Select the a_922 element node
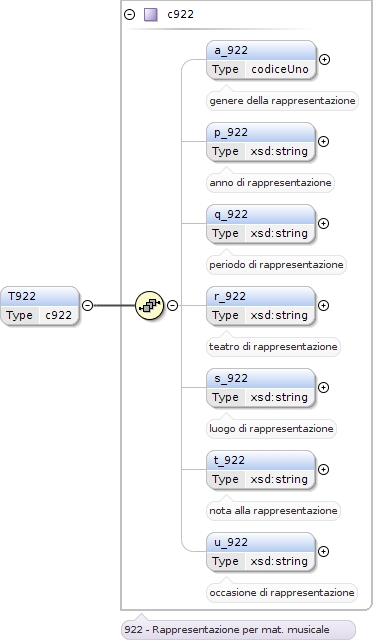 262,60
